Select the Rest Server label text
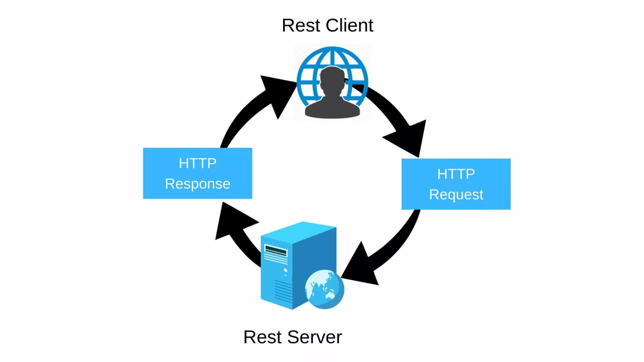This screenshot has height=362, width=644. [292, 337]
